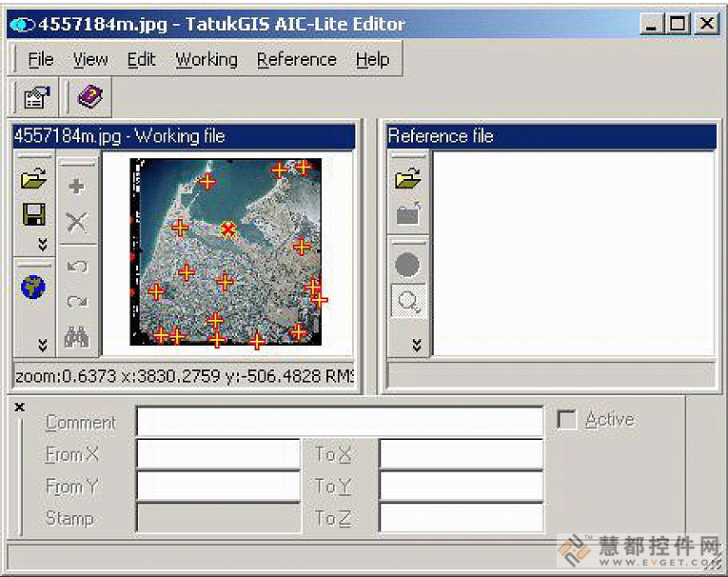Open the File menu
This screenshot has width=728, height=577.
click(x=41, y=59)
